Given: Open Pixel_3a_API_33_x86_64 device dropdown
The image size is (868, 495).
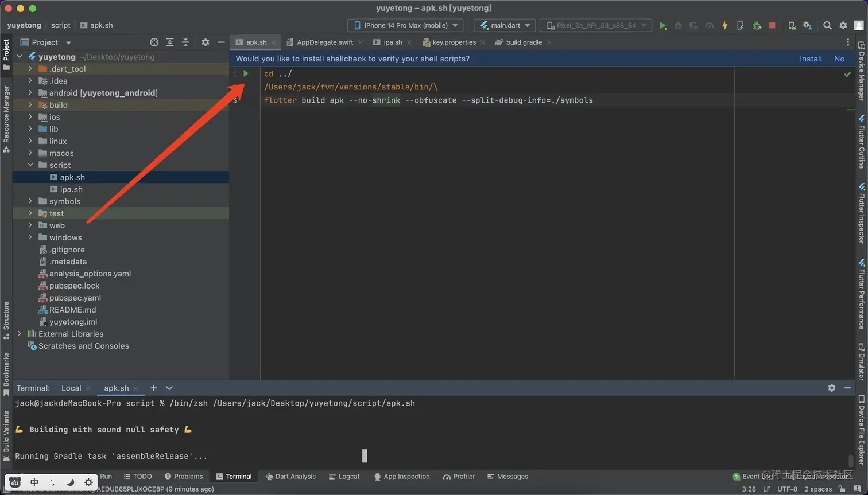Looking at the screenshot, I should tap(596, 25).
